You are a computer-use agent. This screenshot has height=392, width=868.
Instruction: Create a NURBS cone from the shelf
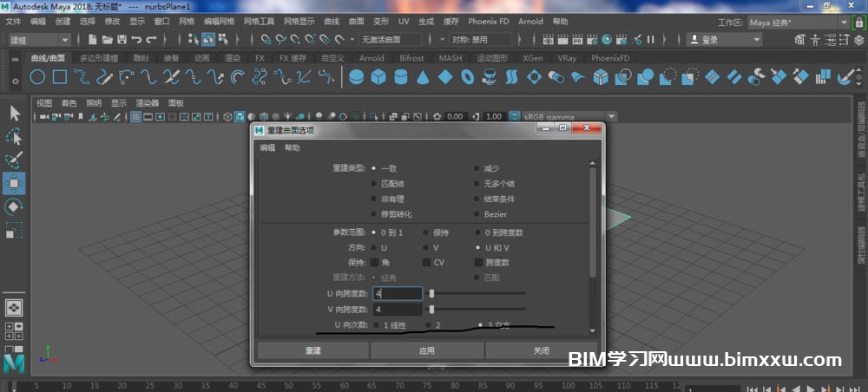coord(423,77)
